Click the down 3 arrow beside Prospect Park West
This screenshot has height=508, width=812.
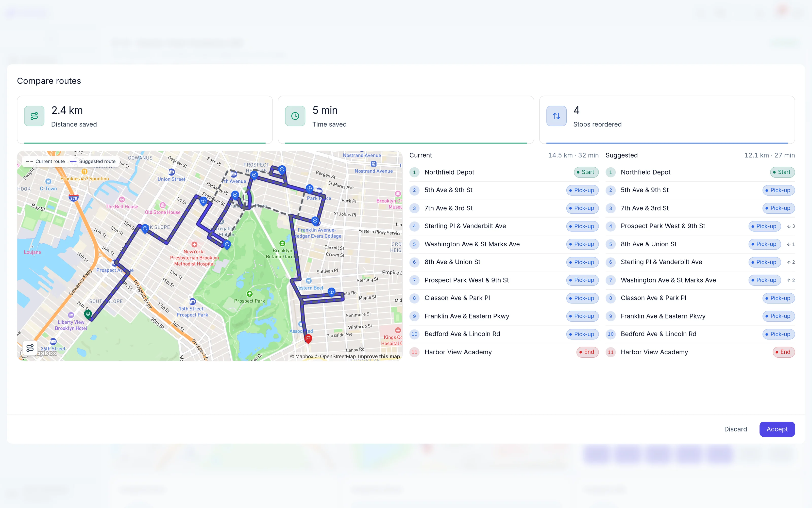(790, 226)
